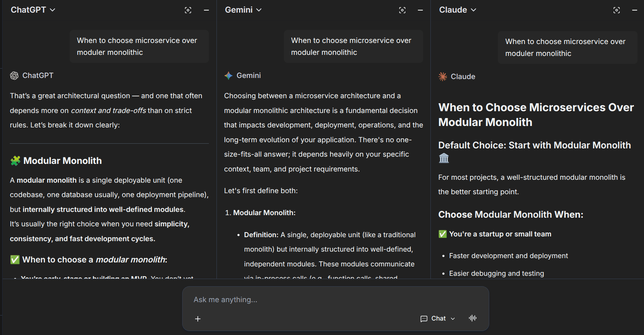Click the Gemini sparkle logo beside the response

coord(228,75)
